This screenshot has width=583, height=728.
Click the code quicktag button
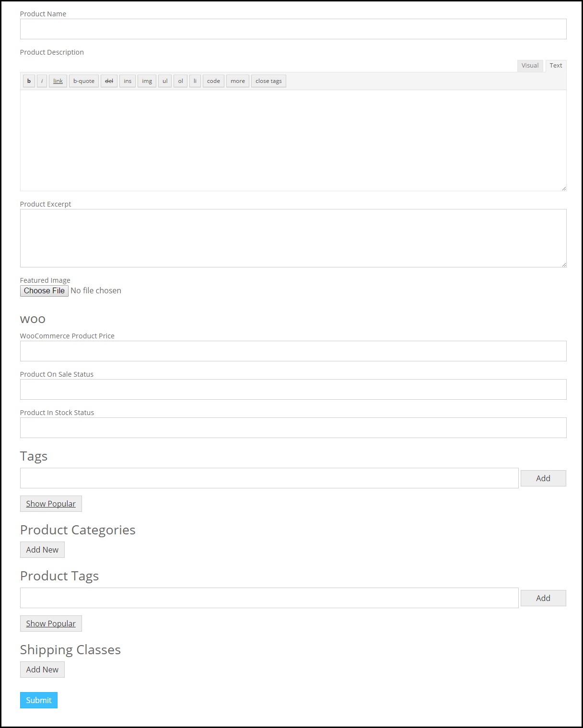coord(213,81)
